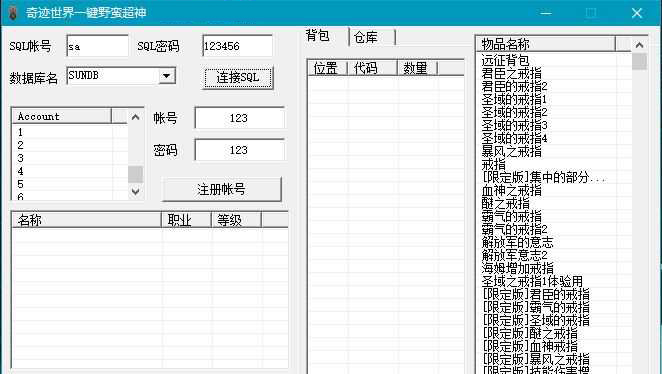Click the SQL密码 input field

(237, 46)
